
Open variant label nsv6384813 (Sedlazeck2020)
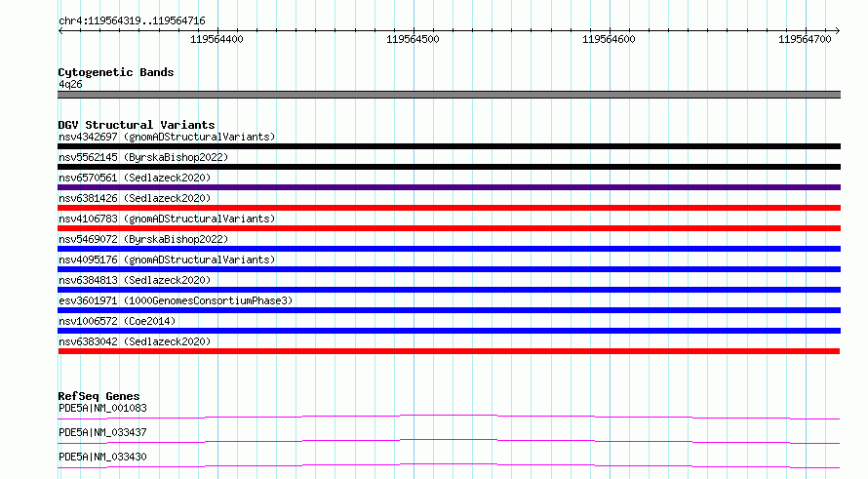[135, 280]
